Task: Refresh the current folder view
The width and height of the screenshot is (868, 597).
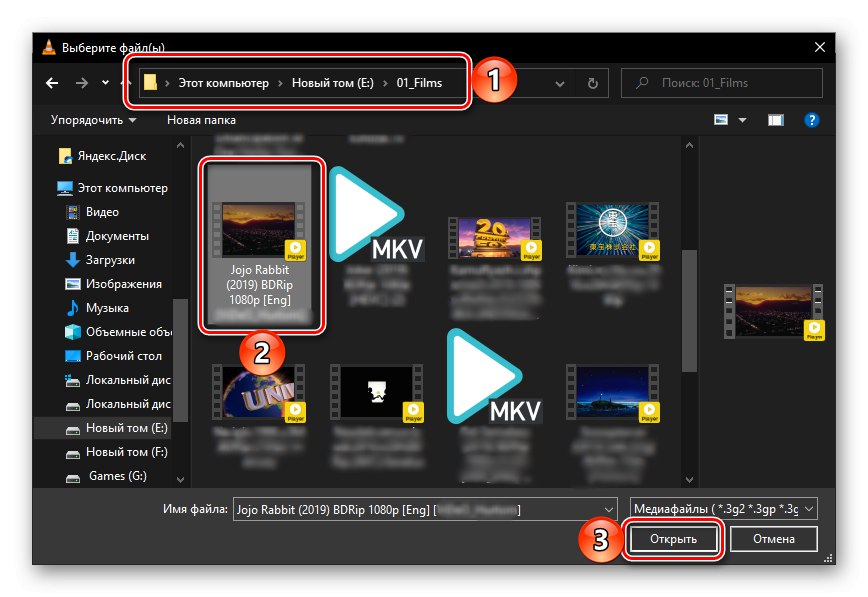Action: pos(592,84)
